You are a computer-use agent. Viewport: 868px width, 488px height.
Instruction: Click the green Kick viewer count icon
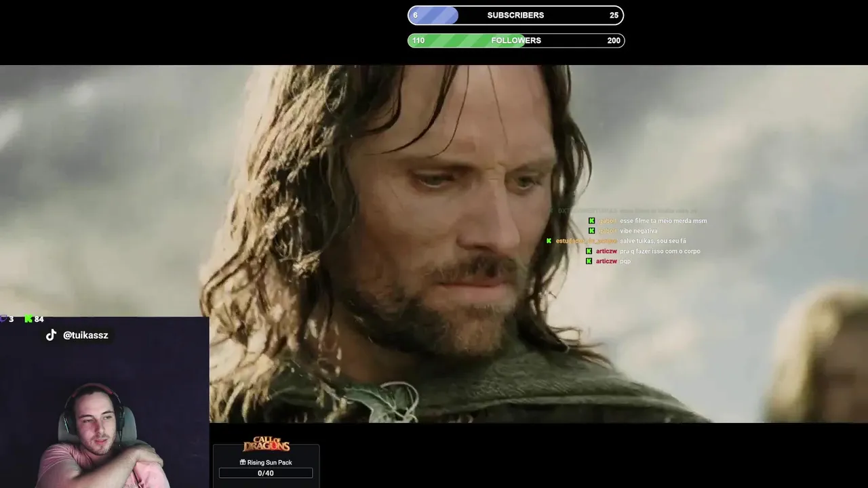[28, 319]
